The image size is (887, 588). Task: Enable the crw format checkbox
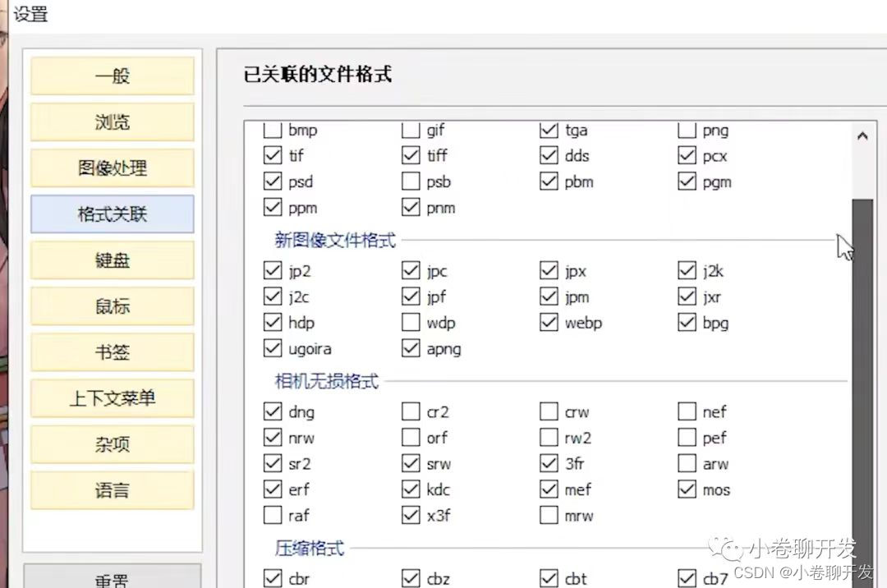click(x=549, y=411)
